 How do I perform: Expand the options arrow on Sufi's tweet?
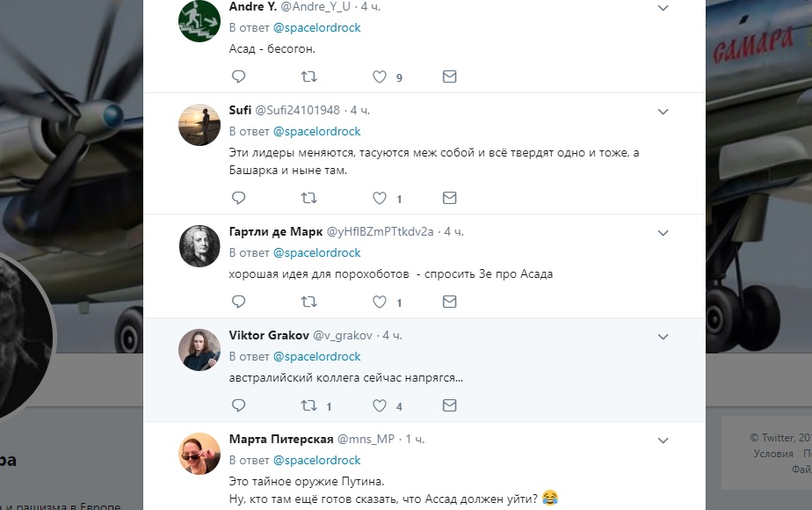(663, 112)
